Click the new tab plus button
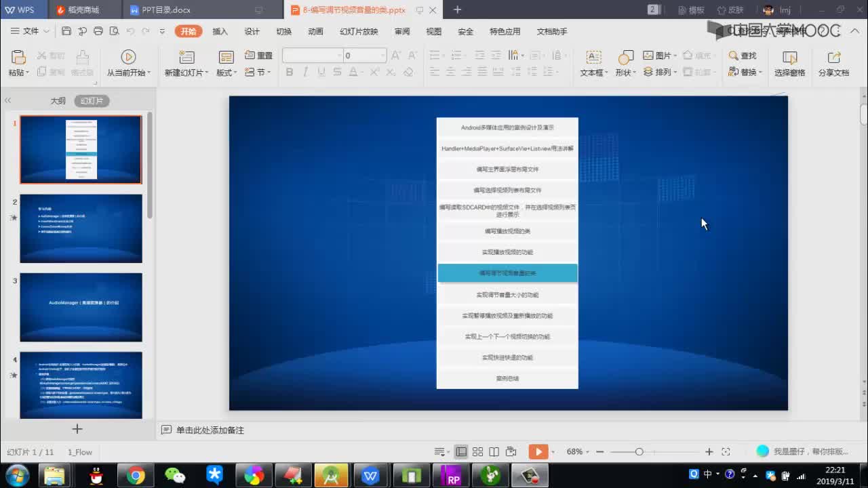Image resolution: width=868 pixels, height=488 pixels. 457,9
